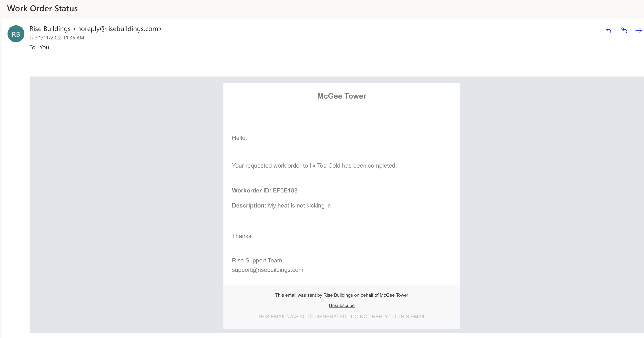
Task: Click 'sent by Rise Buildings' footer line
Action: [x=341, y=295]
